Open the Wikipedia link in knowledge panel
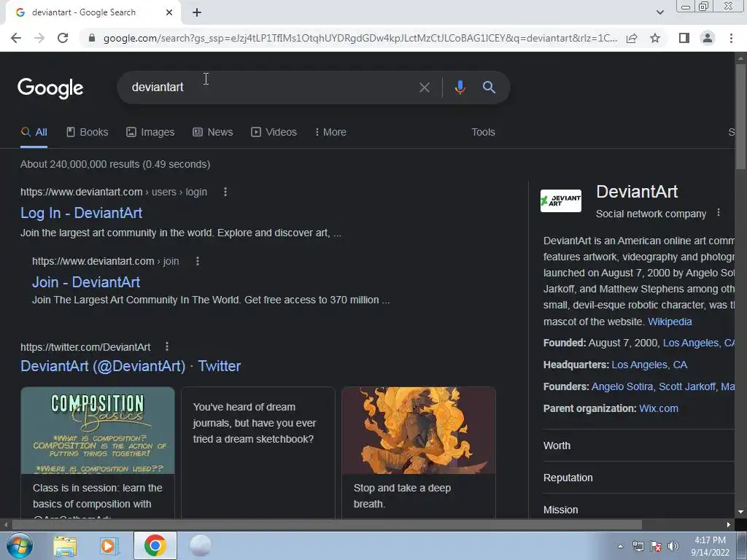Screen dimensions: 747x560 tap(670, 322)
